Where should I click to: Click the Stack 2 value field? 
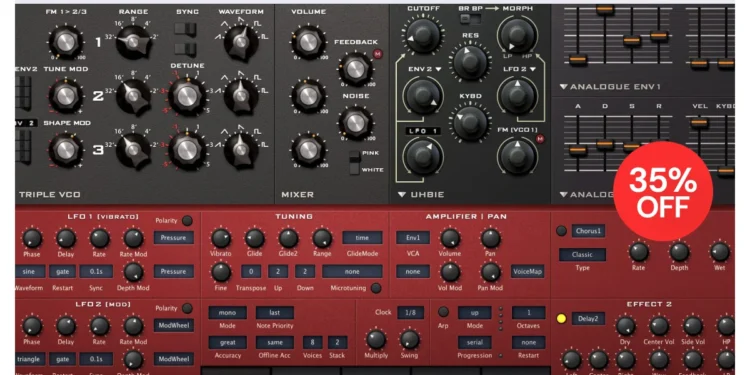337,342
